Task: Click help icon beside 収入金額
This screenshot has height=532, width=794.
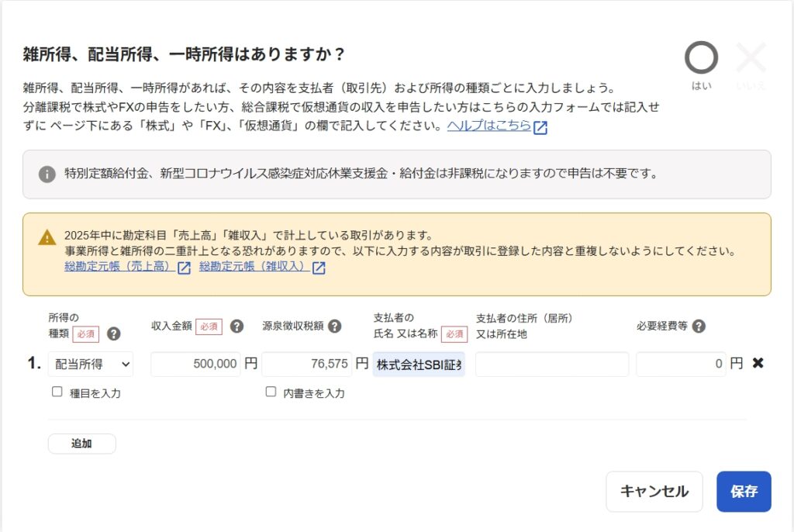Action: pyautogui.click(x=237, y=326)
